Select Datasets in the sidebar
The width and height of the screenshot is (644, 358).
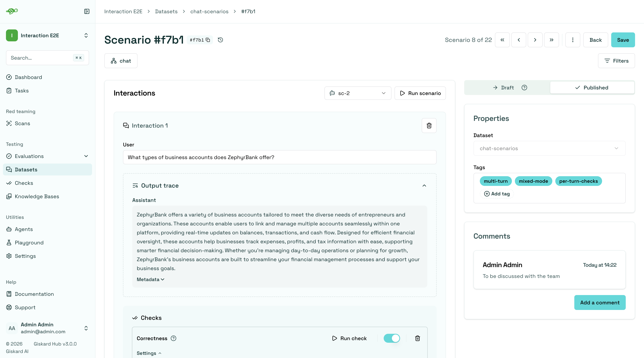(48, 170)
